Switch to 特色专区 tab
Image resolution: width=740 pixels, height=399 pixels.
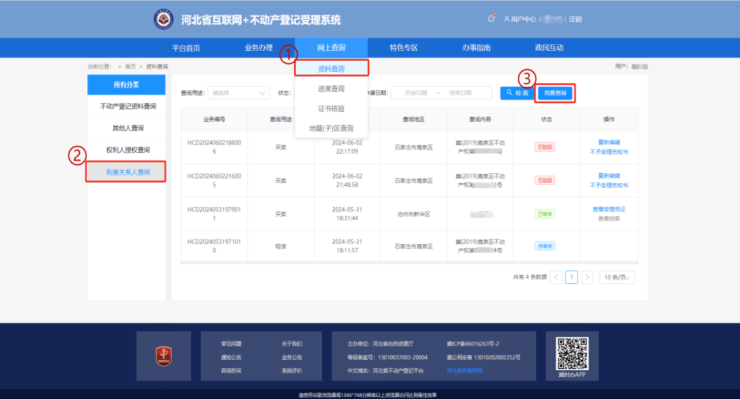point(404,48)
